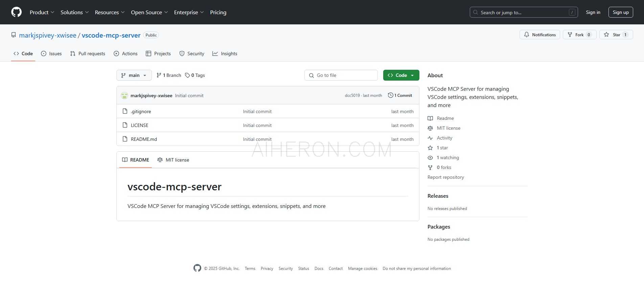Click the markjspivey-xwisee commit author avatar
The height and width of the screenshot is (298, 644).
124,95
